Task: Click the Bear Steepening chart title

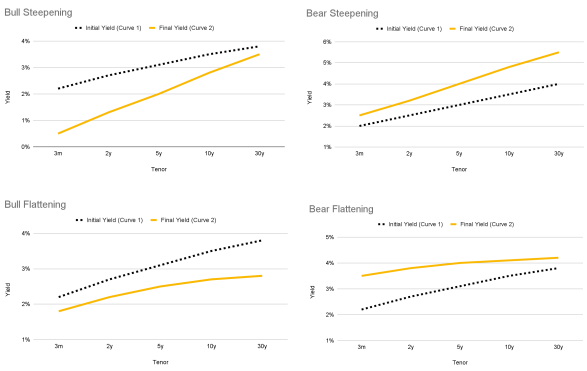Action: (342, 13)
